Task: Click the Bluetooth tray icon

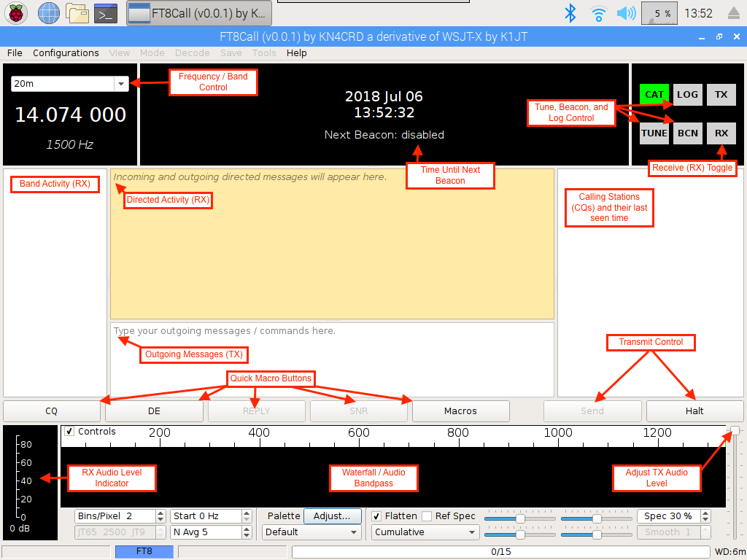Action: pyautogui.click(x=570, y=13)
